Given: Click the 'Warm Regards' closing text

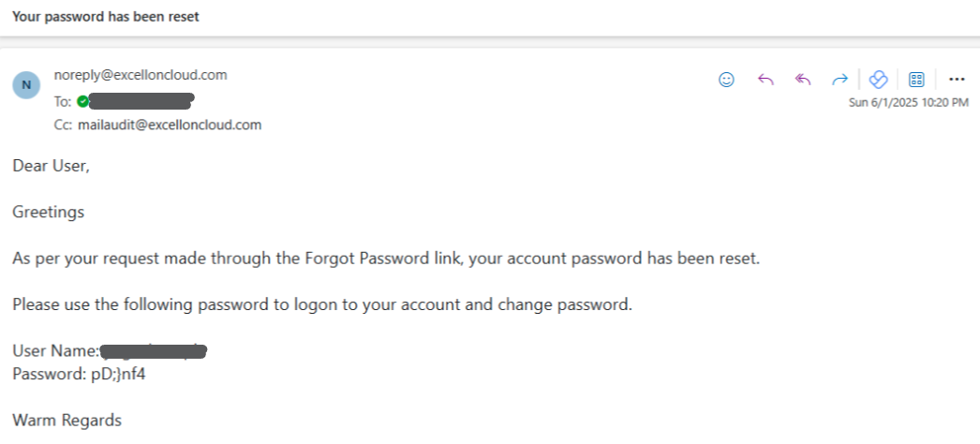Looking at the screenshot, I should click(x=67, y=421).
